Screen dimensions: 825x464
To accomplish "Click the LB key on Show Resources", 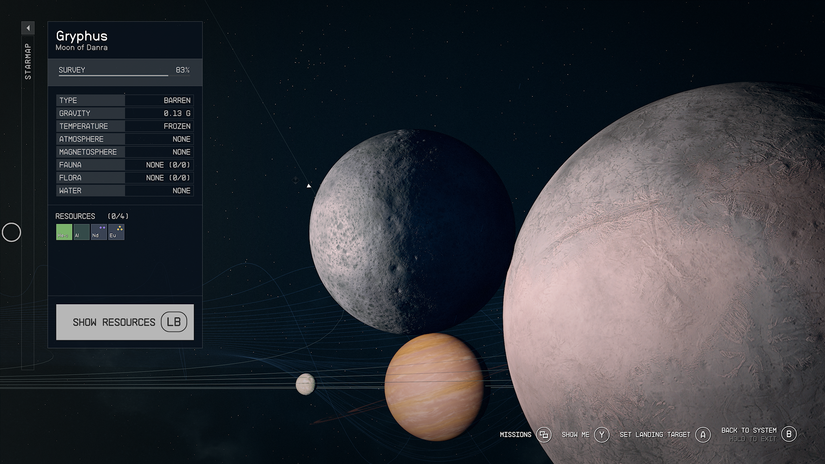I will [175, 322].
